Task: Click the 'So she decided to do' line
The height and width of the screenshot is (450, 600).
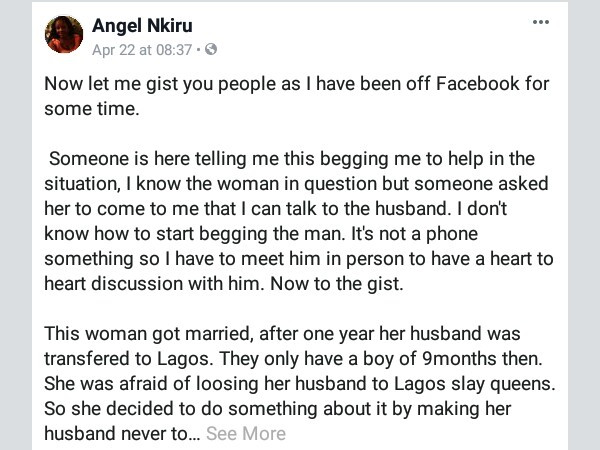Action: point(277,409)
